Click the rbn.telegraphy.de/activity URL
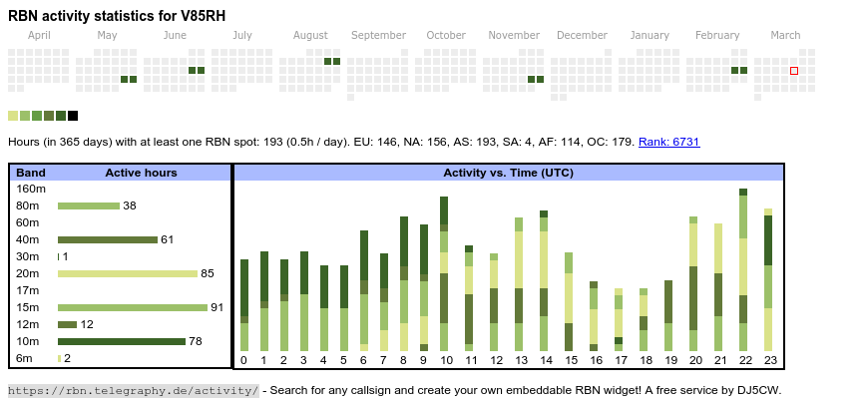The height and width of the screenshot is (406, 868). [x=133, y=390]
